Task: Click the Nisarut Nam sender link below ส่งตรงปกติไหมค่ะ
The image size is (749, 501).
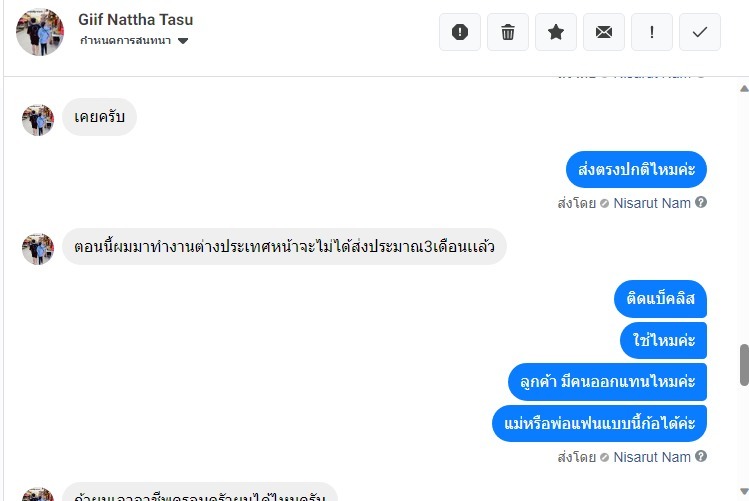Action: pyautogui.click(x=651, y=203)
